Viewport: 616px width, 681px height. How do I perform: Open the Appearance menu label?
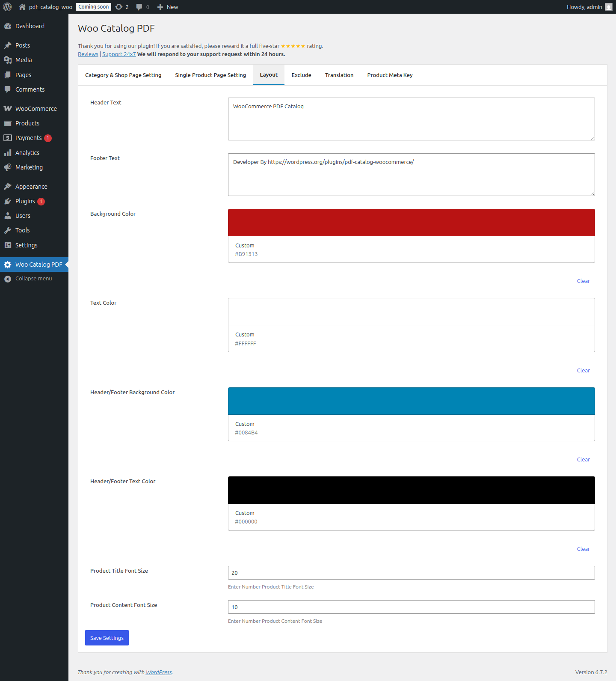point(31,187)
